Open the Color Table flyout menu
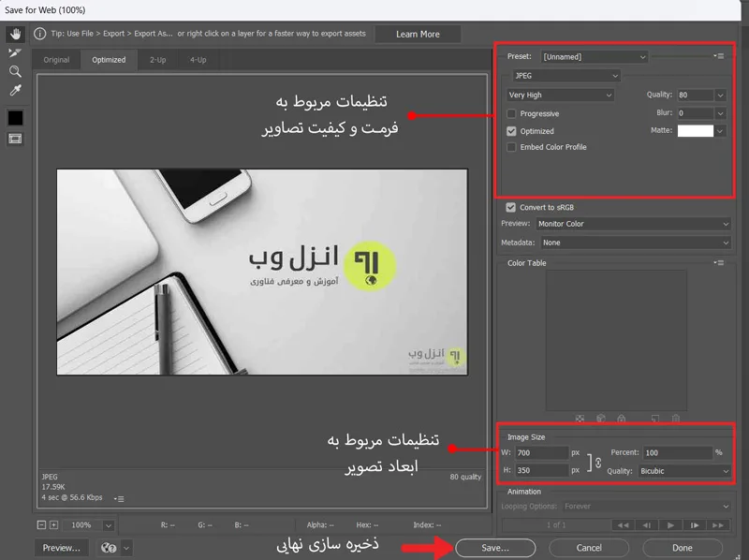 point(719,262)
